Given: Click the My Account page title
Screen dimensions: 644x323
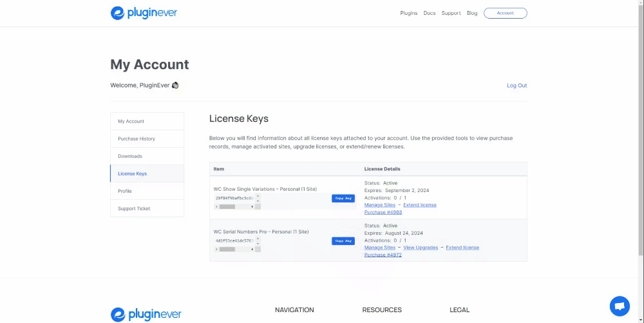Looking at the screenshot, I should coord(150,64).
